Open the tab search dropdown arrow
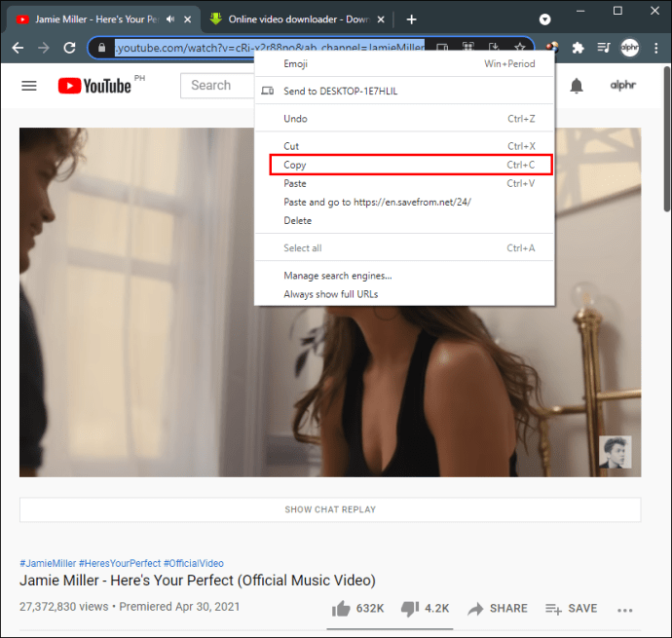The image size is (672, 638). point(544,19)
